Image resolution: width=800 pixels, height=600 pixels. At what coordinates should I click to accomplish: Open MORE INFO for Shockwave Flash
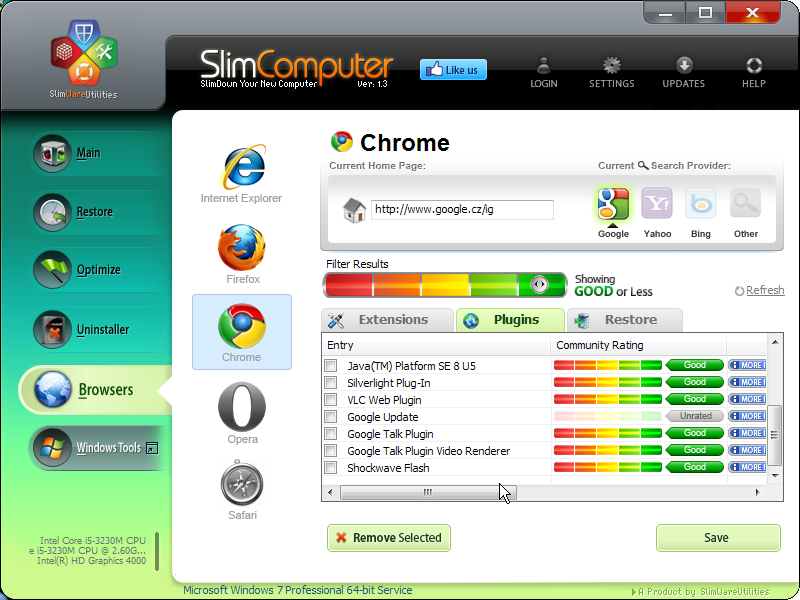(747, 467)
